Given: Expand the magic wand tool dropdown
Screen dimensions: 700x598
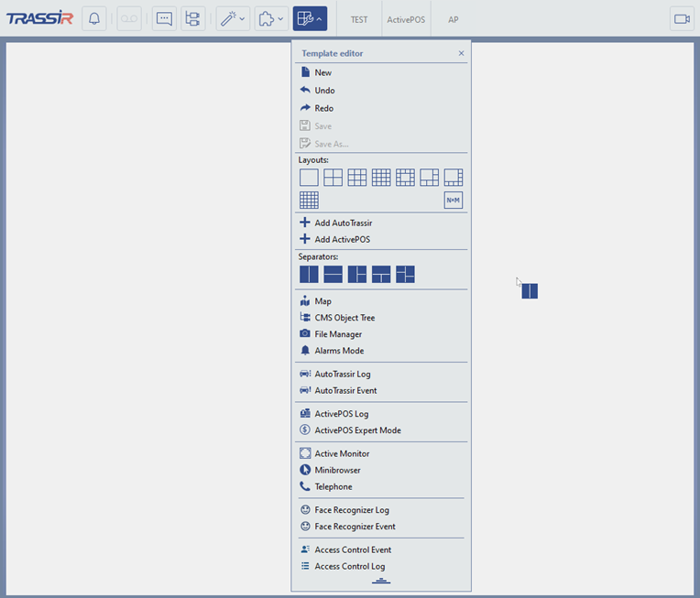Looking at the screenshot, I should click(x=233, y=19).
